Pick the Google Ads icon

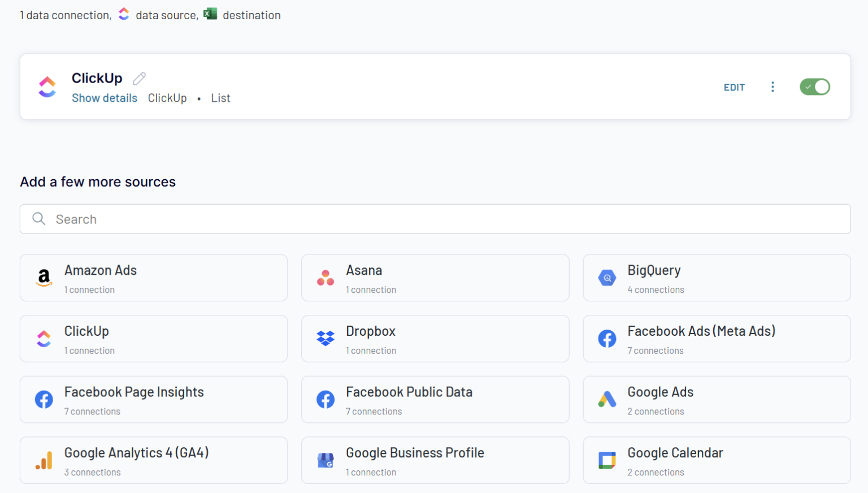[x=607, y=400]
